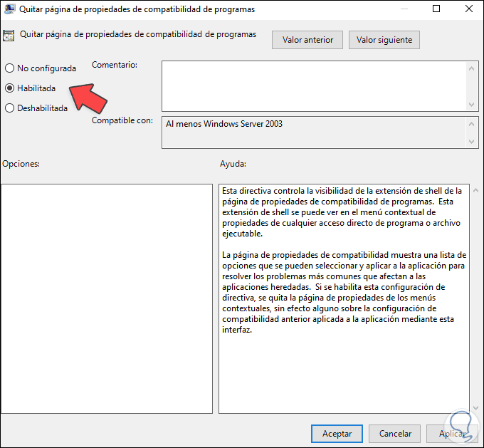484x448 pixels.
Task: Dismiss the dialog with Cancelar
Action: (395, 434)
